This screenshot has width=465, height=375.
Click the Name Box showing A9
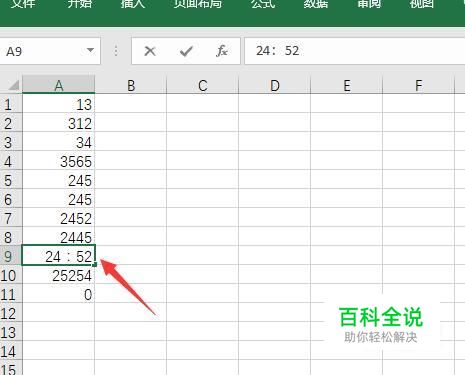(50, 51)
